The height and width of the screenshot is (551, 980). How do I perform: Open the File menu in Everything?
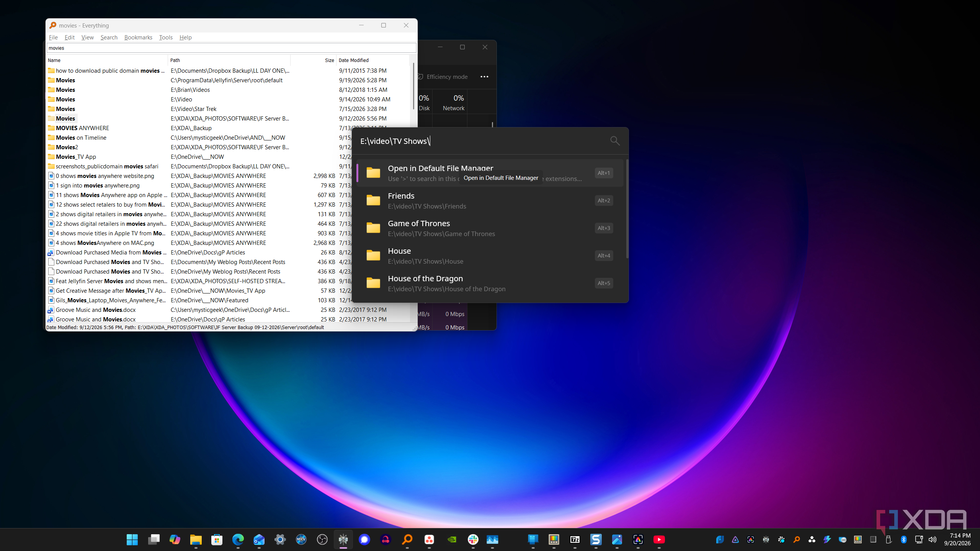[x=53, y=37]
